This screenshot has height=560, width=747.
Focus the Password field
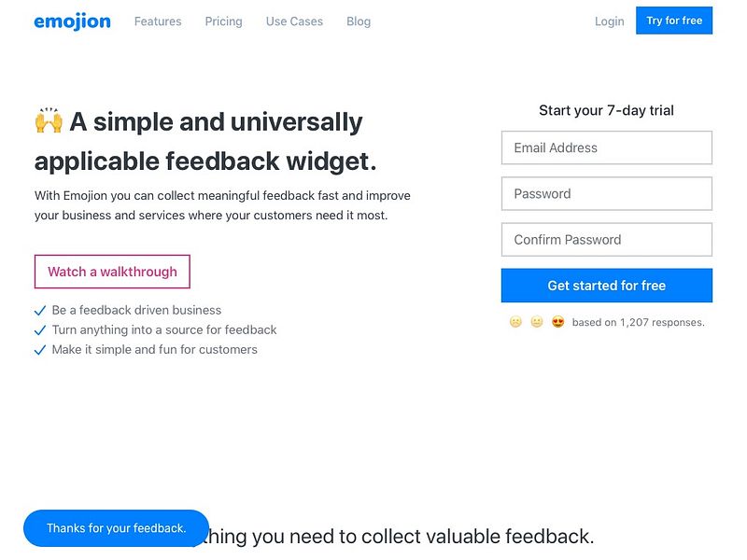(606, 193)
